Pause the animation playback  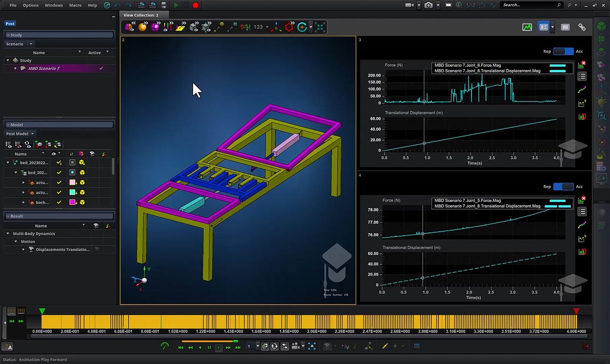point(209,347)
